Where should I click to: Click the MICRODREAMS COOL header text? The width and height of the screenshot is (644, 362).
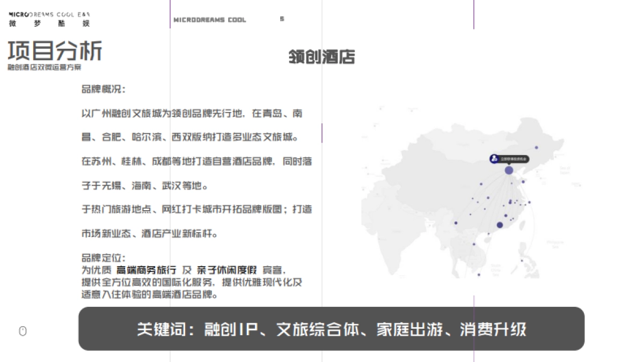[x=210, y=20]
